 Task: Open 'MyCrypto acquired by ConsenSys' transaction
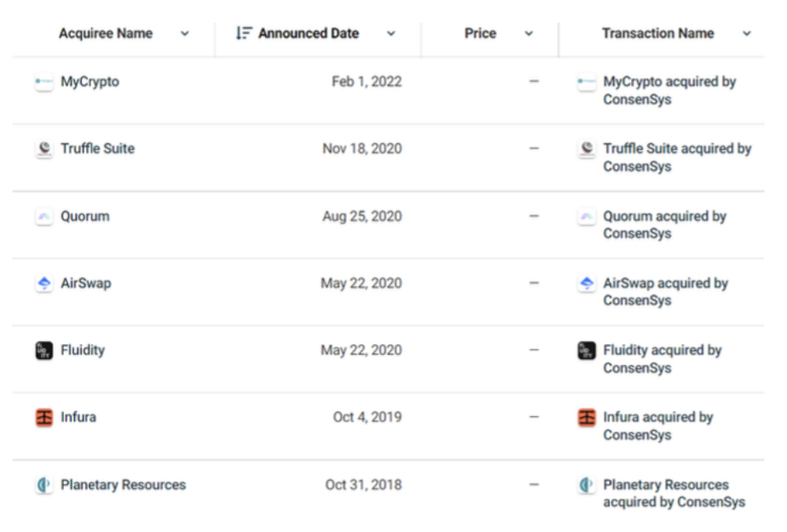point(669,91)
